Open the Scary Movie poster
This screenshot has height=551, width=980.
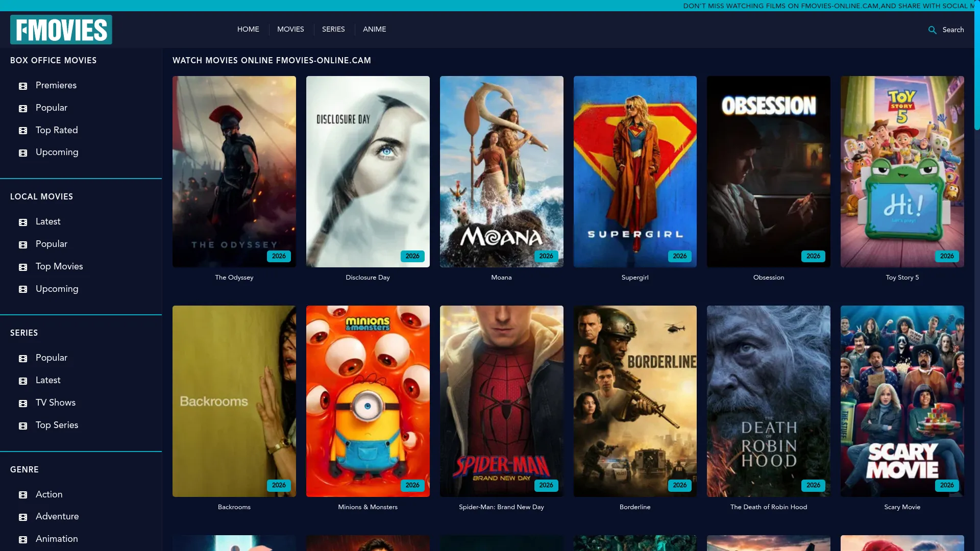coord(902,401)
